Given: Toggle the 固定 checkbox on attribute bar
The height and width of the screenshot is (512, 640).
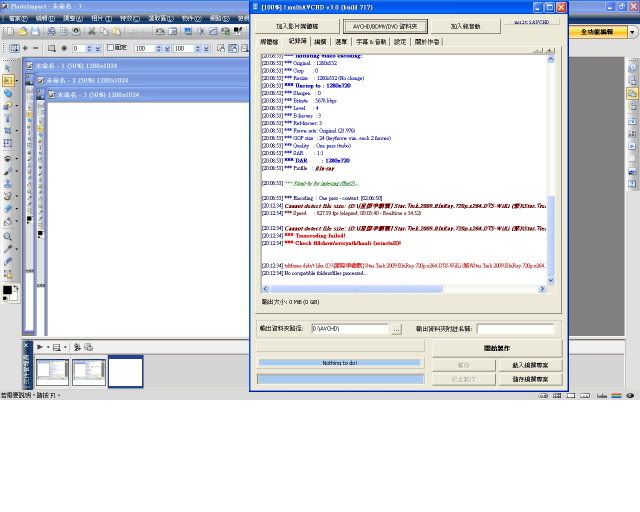Looking at the screenshot, I should click(x=110, y=48).
